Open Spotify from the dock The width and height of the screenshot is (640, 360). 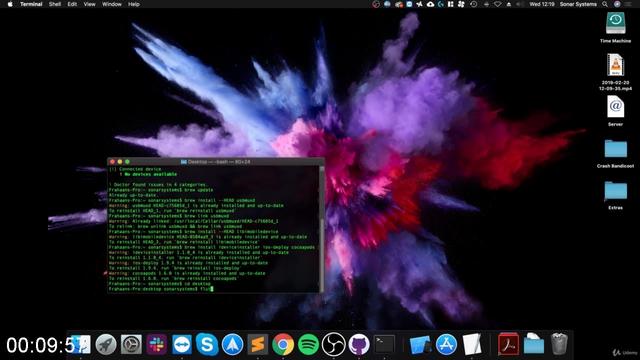click(x=308, y=344)
